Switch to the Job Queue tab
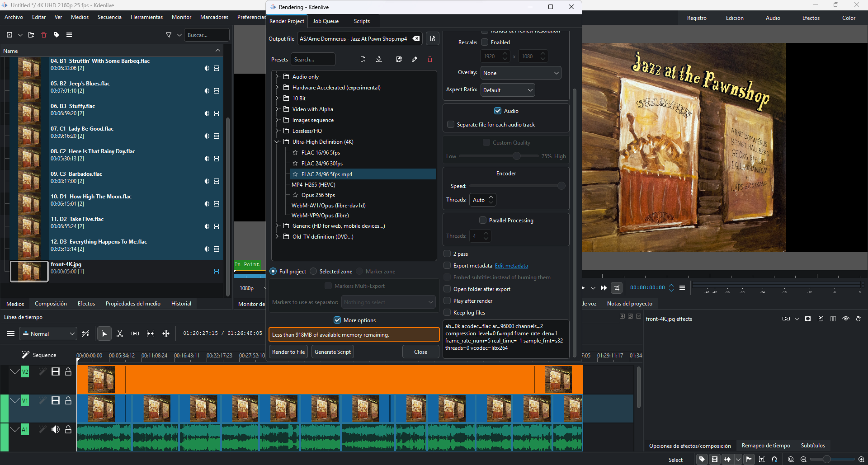 click(x=325, y=21)
